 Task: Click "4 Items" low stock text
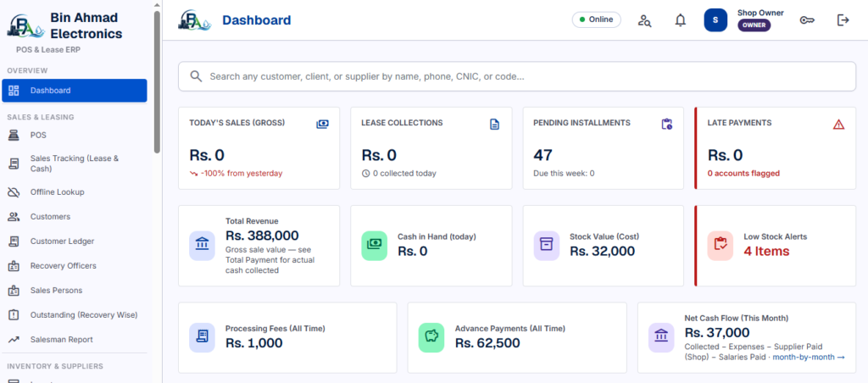[766, 252]
